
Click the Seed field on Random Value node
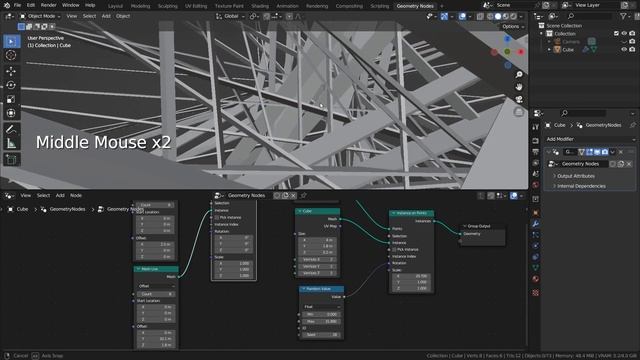point(322,335)
